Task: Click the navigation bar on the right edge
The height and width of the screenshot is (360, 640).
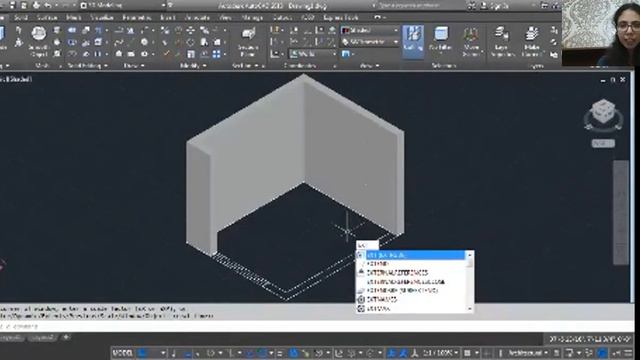Action: tap(621, 212)
